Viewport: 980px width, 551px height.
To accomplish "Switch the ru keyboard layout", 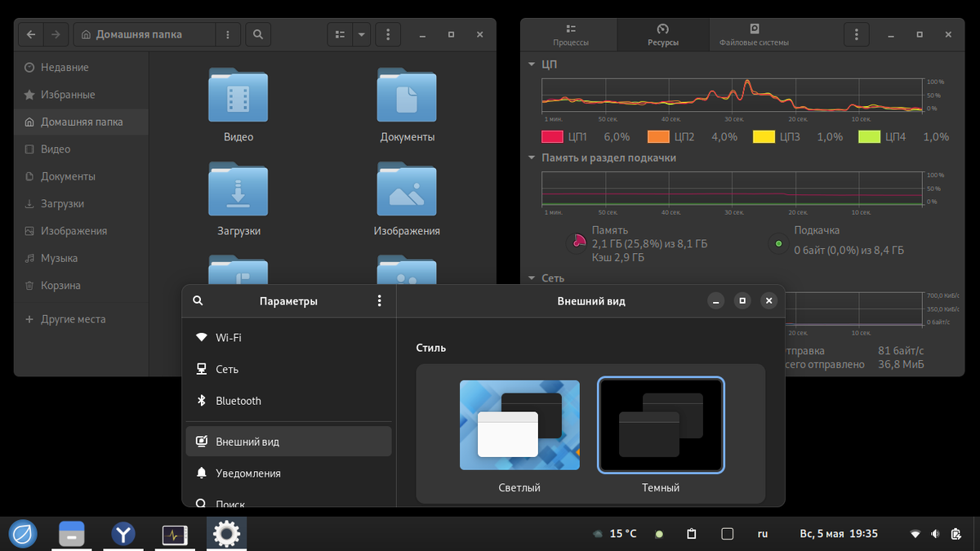I will point(763,534).
